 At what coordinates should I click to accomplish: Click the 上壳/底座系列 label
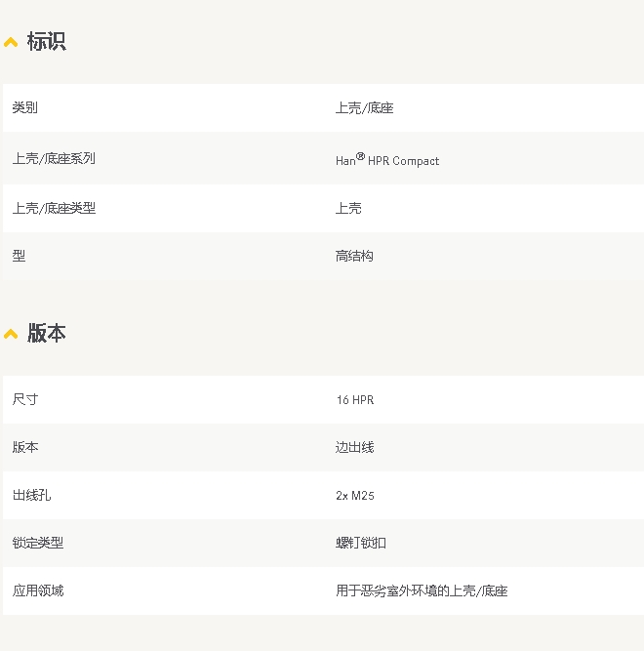coord(54,158)
